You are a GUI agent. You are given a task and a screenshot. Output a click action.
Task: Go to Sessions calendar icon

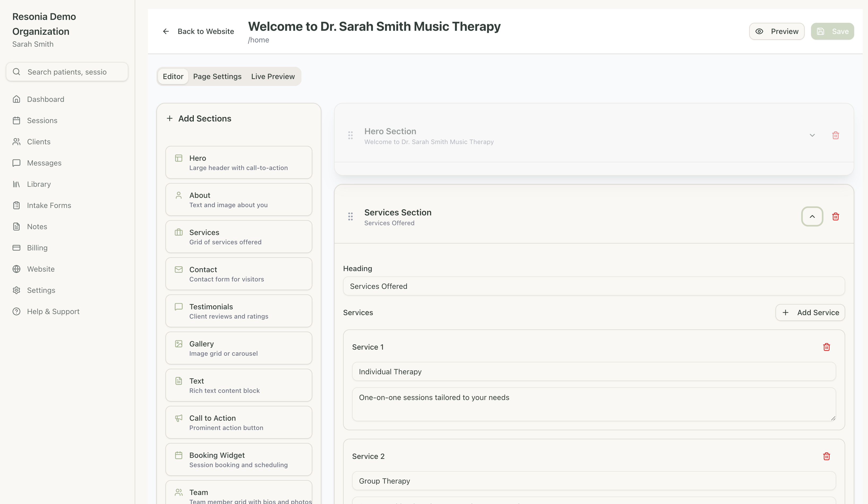click(16, 121)
